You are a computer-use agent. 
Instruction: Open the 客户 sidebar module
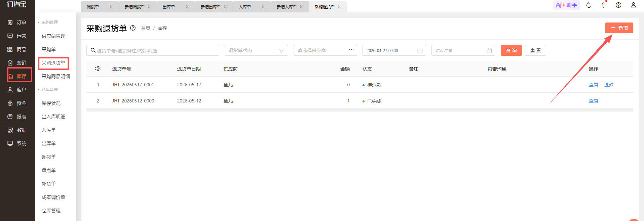click(17, 90)
